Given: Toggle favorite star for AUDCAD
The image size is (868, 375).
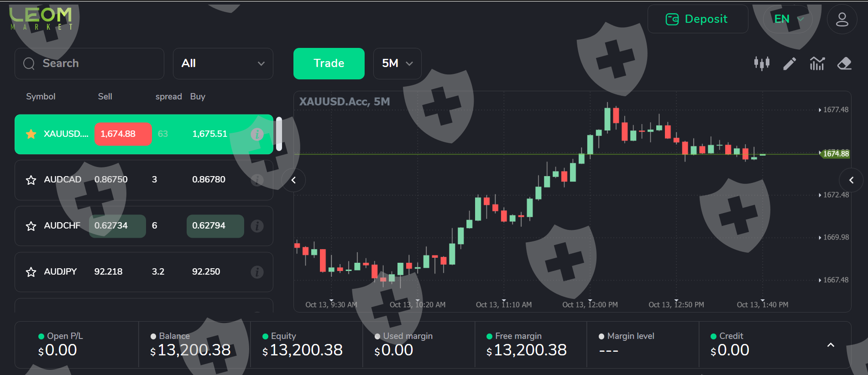Looking at the screenshot, I should point(31,180).
